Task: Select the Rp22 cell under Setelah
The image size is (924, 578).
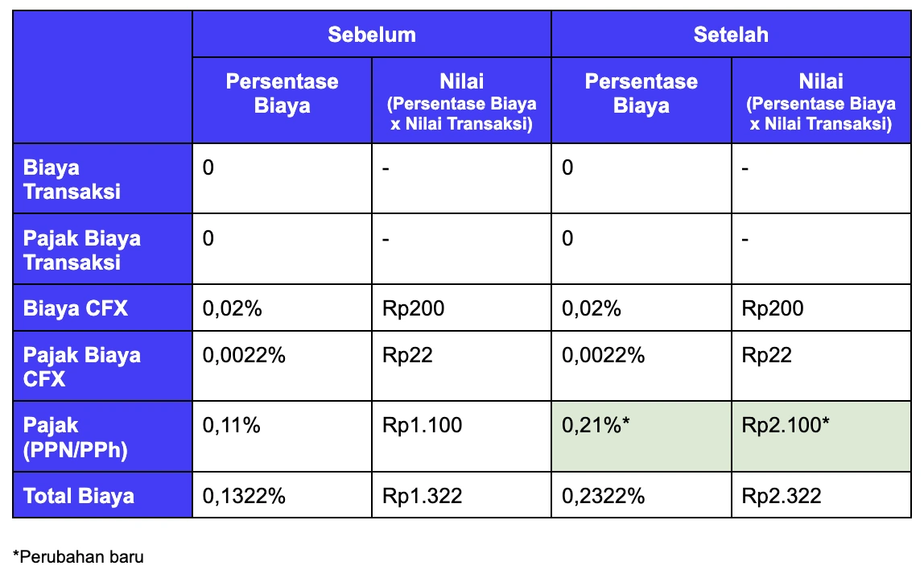Action: [x=821, y=366]
